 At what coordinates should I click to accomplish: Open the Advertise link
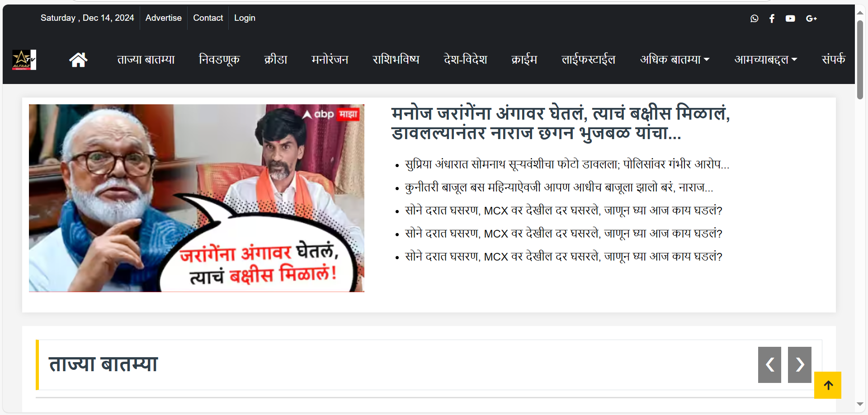click(164, 18)
